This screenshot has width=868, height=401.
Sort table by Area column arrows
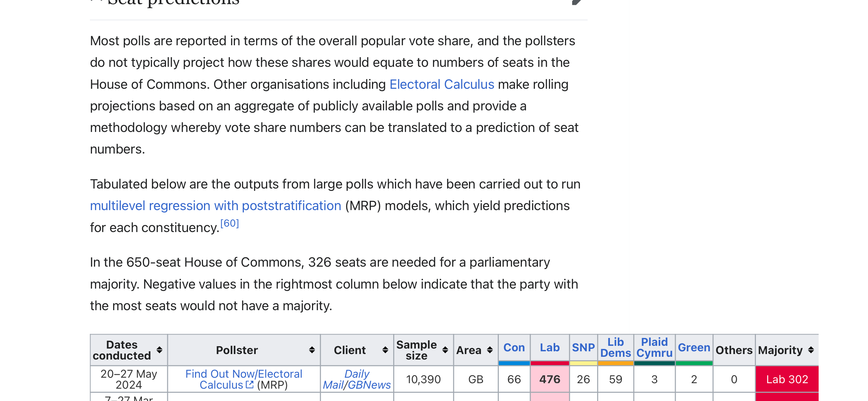point(490,350)
